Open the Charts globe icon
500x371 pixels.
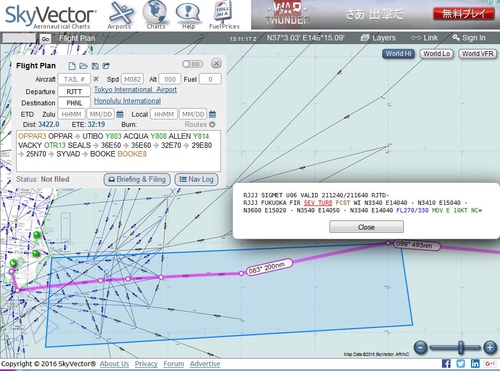point(155,15)
